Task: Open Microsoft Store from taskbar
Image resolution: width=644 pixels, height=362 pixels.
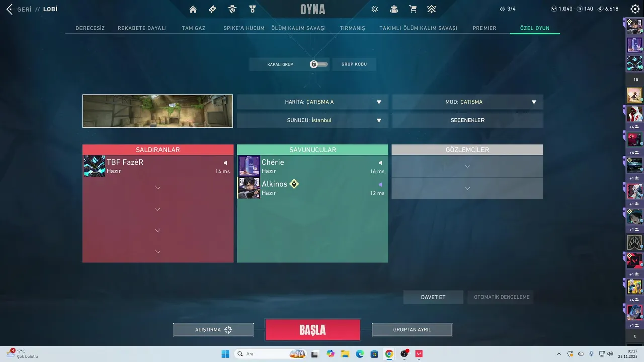Action: click(x=374, y=354)
